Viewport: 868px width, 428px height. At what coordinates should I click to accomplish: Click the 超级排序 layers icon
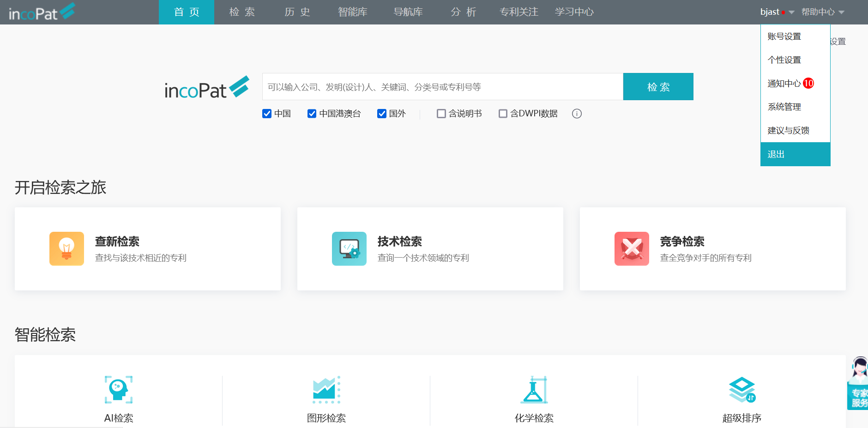click(742, 390)
